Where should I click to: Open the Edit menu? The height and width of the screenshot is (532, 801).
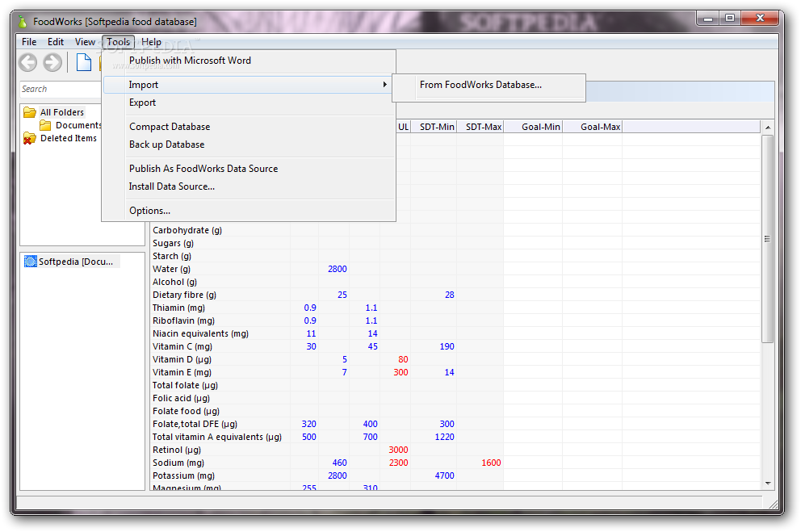(x=56, y=42)
